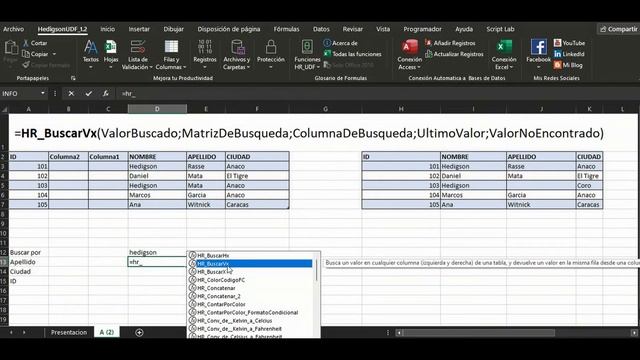This screenshot has width=640, height=360.
Task: Click El Tigre in left table
Action: tap(257, 176)
